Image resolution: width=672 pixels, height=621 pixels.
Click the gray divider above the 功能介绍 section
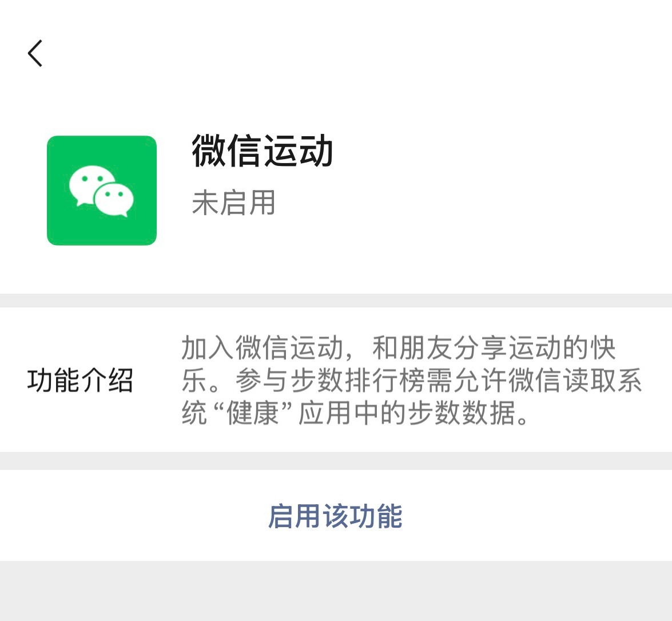[x=336, y=300]
